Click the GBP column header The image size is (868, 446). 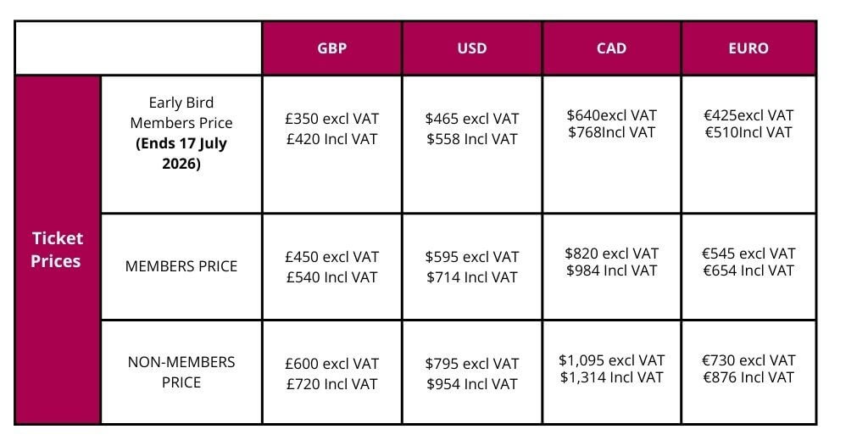point(331,48)
